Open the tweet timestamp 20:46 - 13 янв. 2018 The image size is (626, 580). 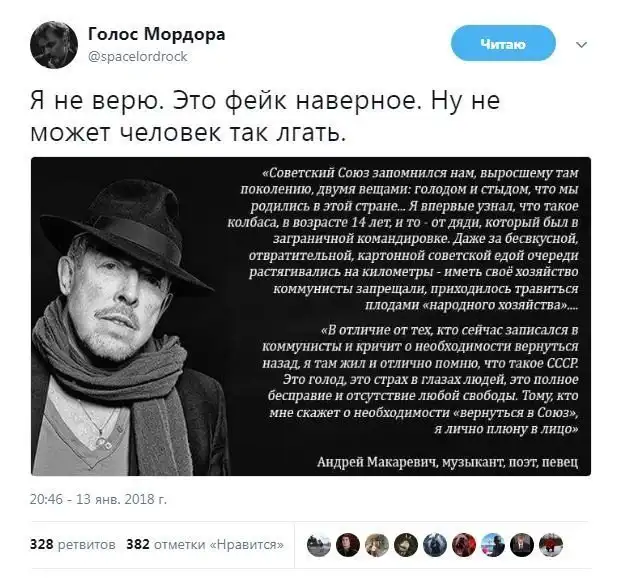[x=98, y=499]
